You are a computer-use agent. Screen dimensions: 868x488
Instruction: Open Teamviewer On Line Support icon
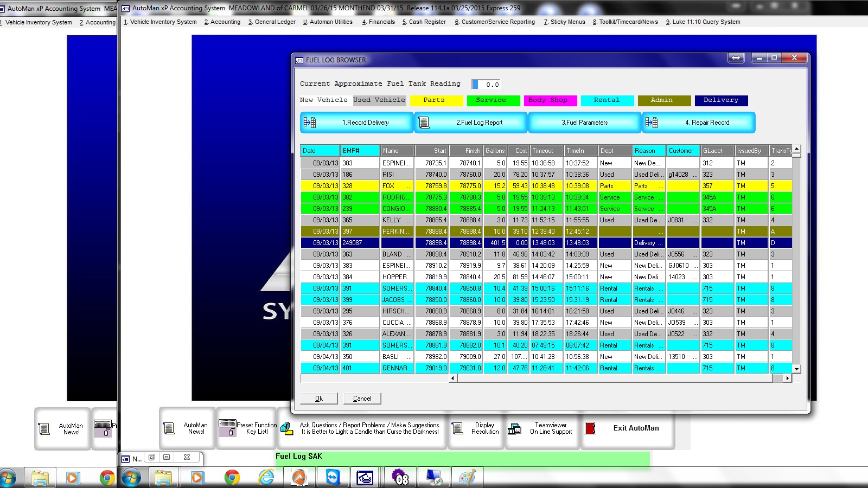[514, 429]
